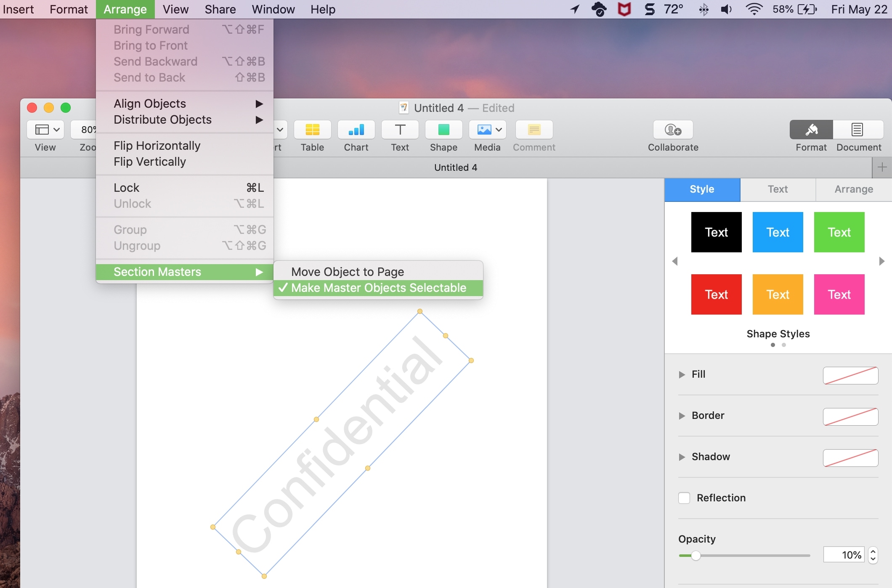The image size is (892, 588).
Task: Open the Section Masters submenu
Action: tap(185, 272)
